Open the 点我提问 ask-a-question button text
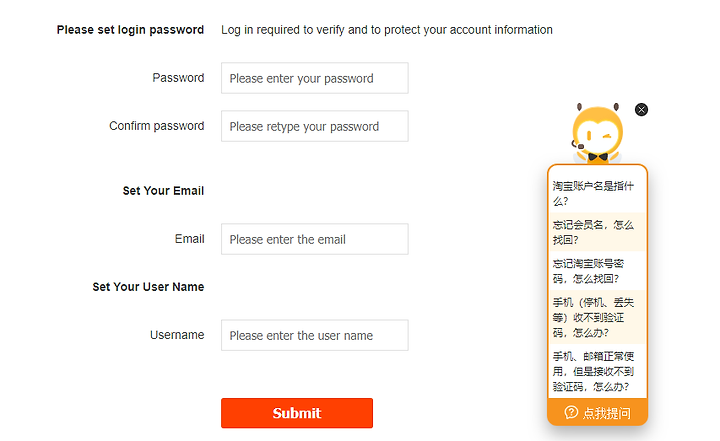This screenshot has height=441, width=720. click(607, 413)
